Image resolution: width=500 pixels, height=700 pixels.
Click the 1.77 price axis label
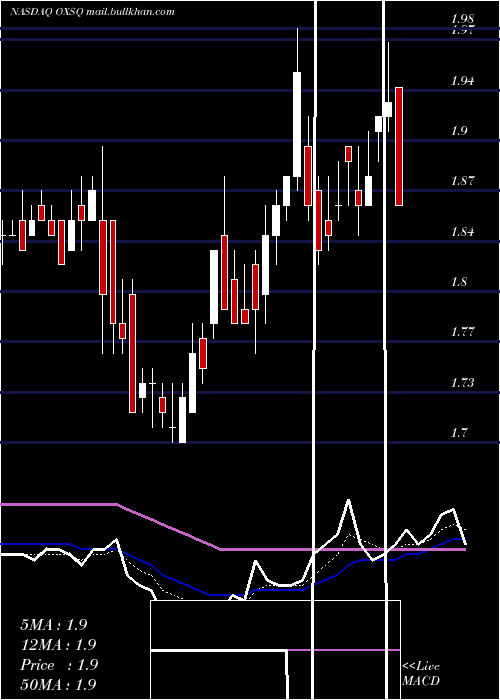(x=462, y=332)
